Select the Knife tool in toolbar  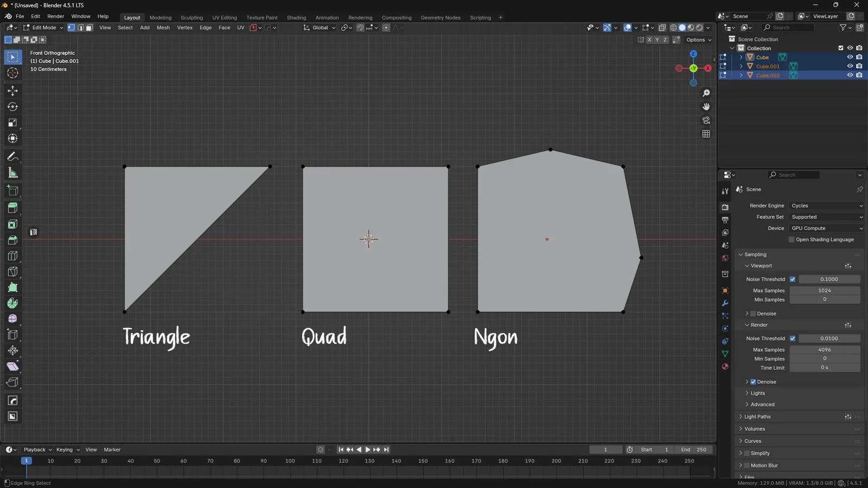12,272
